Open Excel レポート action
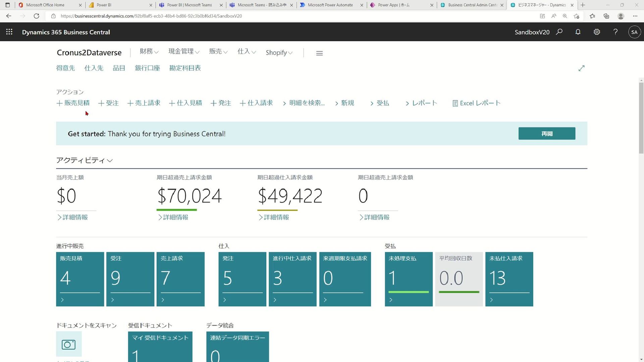This screenshot has height=362, width=644. pyautogui.click(x=476, y=103)
